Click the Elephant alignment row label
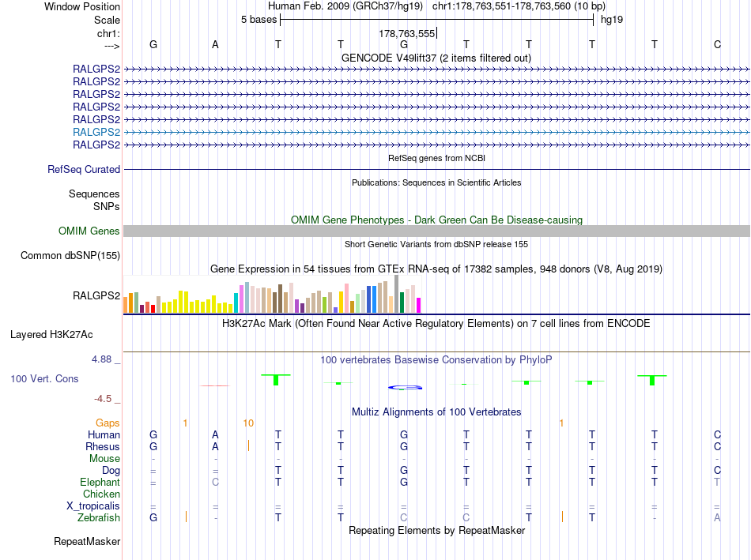The width and height of the screenshot is (751, 560). [100, 482]
